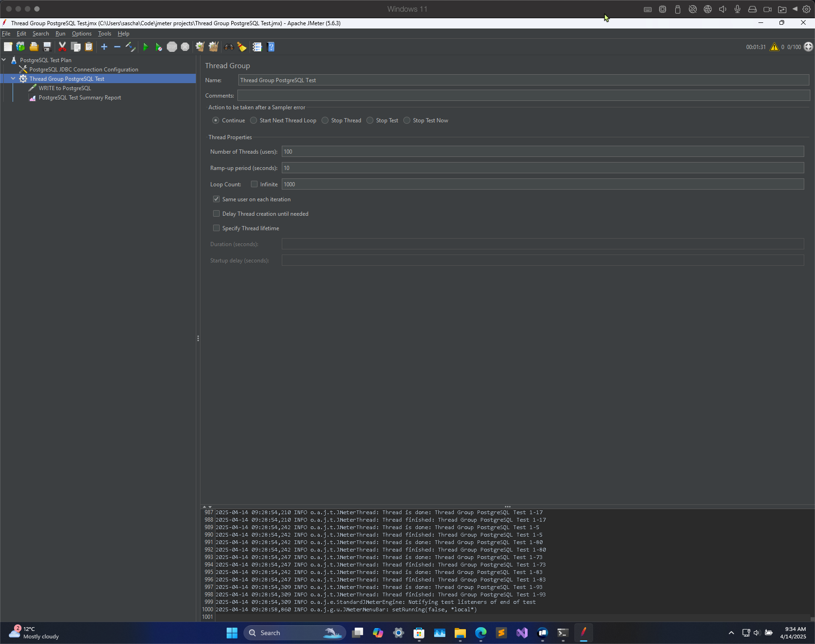Click the Number of Threads field

click(x=543, y=151)
